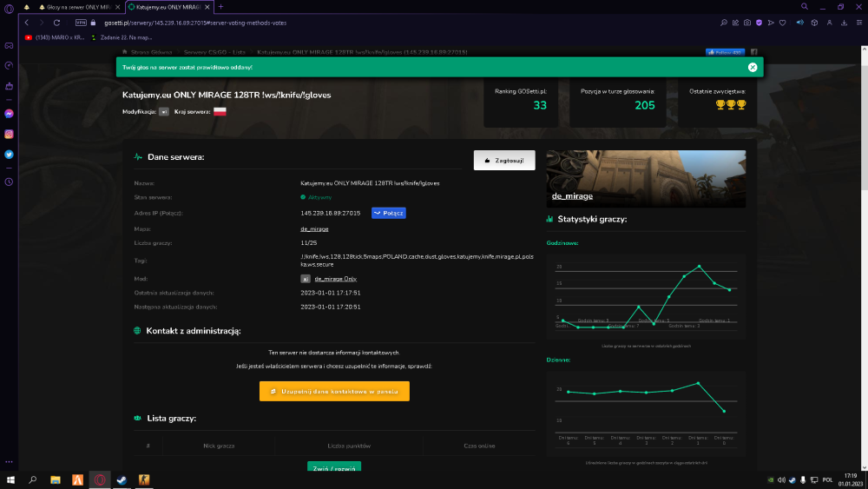Open the Windows Start menu
The width and height of the screenshot is (868, 489).
(10, 480)
